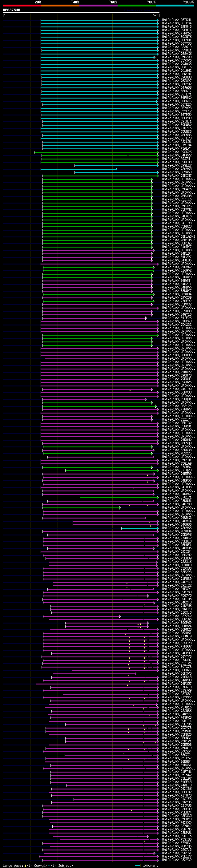The height and width of the screenshot is (868, 197).
Task: Open the UniRef100_Q8K1A5-2 entry
Action: 179,236
